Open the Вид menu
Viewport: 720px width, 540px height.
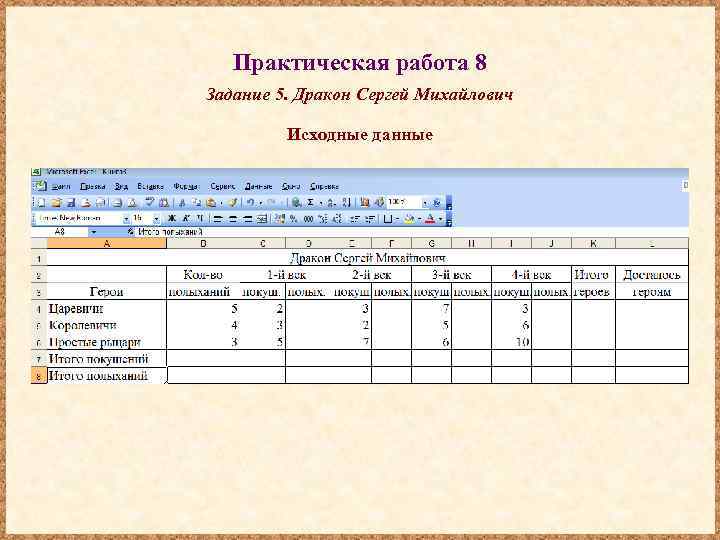pos(121,186)
